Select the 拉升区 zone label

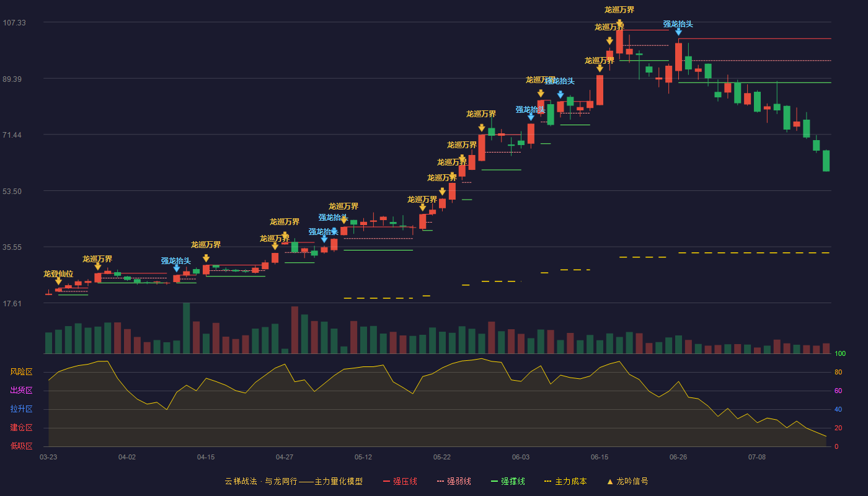point(21,409)
